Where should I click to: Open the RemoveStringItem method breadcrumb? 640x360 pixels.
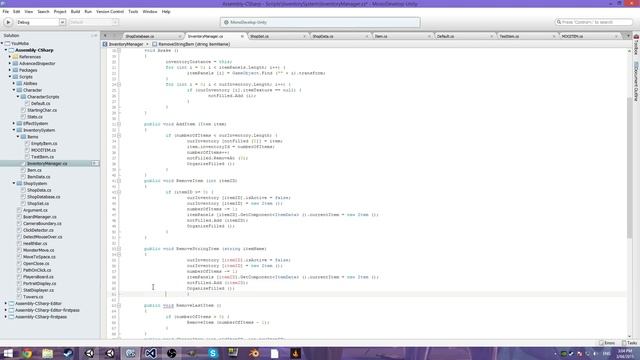[x=191, y=44]
